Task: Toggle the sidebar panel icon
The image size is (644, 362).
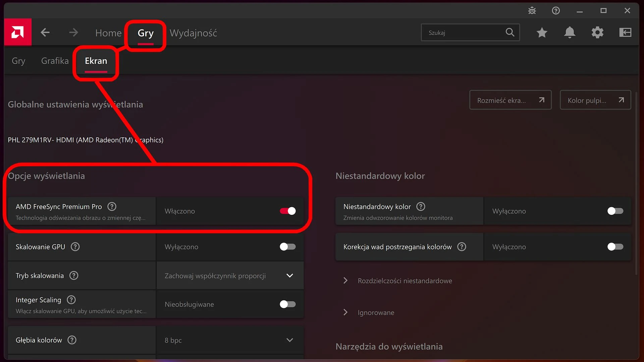Action: pos(625,33)
